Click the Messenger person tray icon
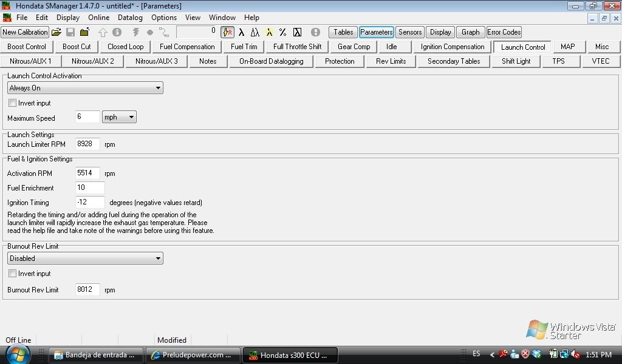The height and width of the screenshot is (364, 622). pyautogui.click(x=514, y=354)
